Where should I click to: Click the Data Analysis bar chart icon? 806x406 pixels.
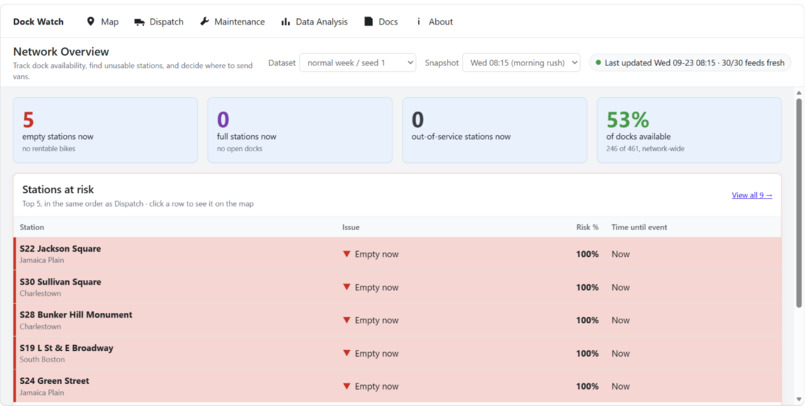[285, 22]
